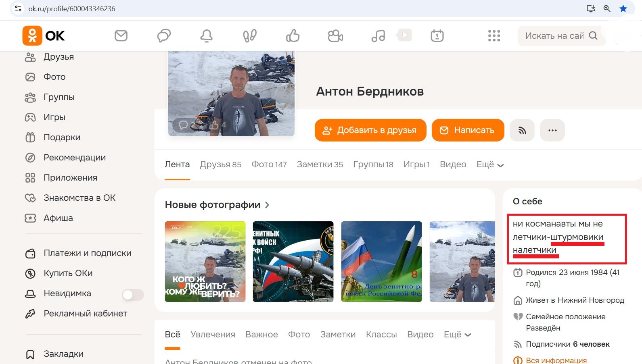Click Добавить в друзья button
Viewport: 642px width, 364px height.
(x=370, y=130)
